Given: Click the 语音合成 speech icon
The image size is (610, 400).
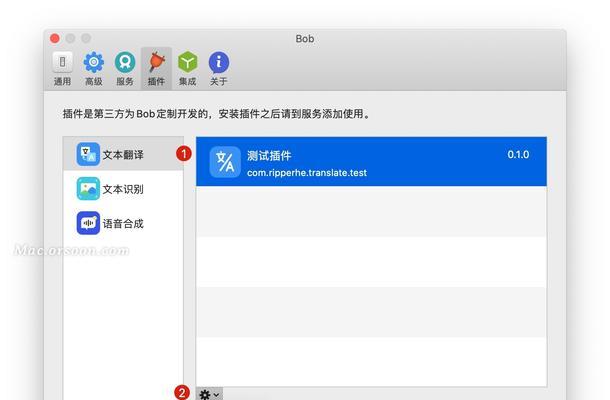Looking at the screenshot, I should pos(88,223).
